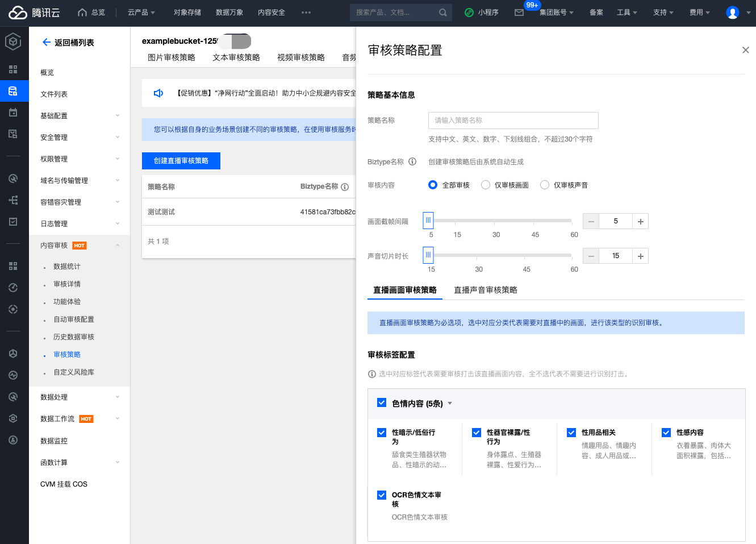This screenshot has width=756, height=544.
Task: Toggle the 性感内容 checkbox
Action: point(666,433)
